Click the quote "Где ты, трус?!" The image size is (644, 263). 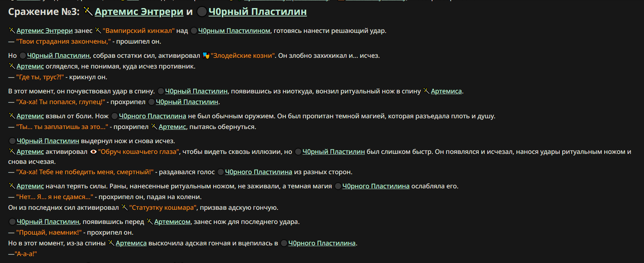40,77
